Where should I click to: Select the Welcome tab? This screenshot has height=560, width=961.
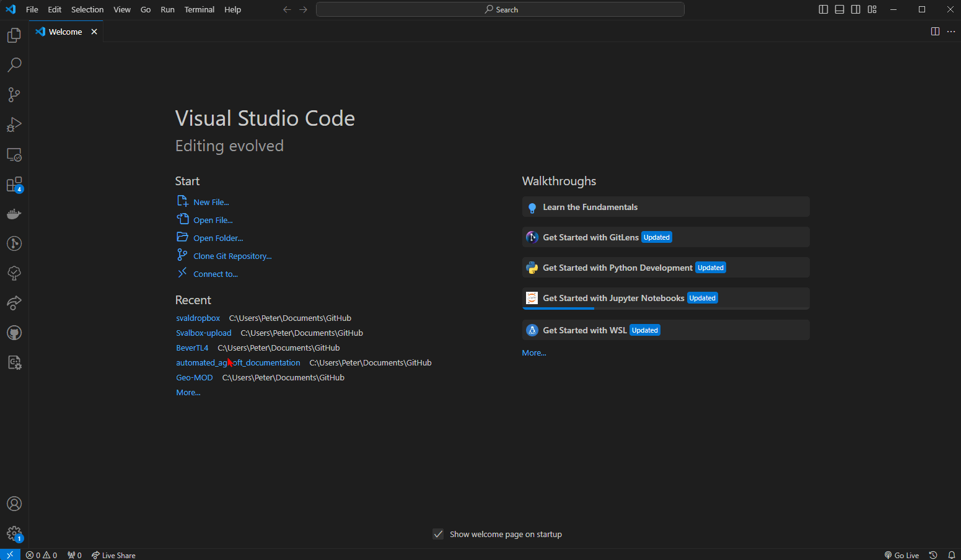click(x=66, y=32)
